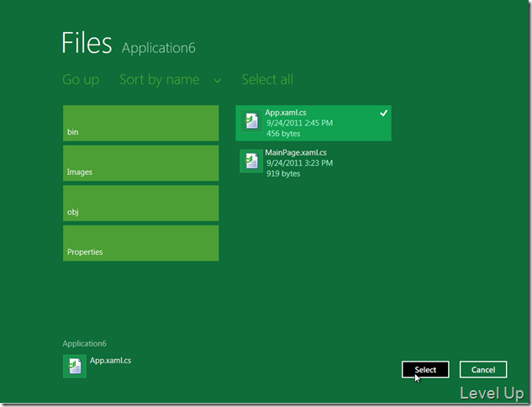Go up one folder level
The image size is (532, 407).
pos(81,80)
